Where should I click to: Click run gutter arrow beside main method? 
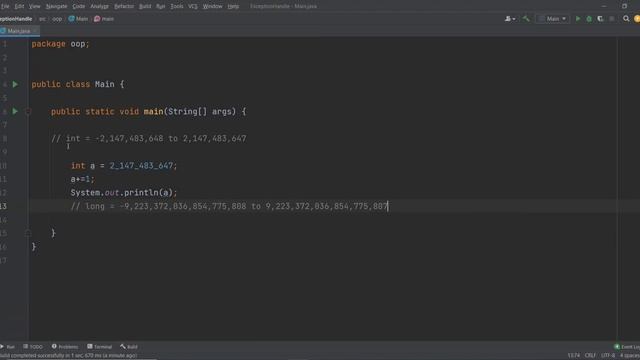click(15, 111)
